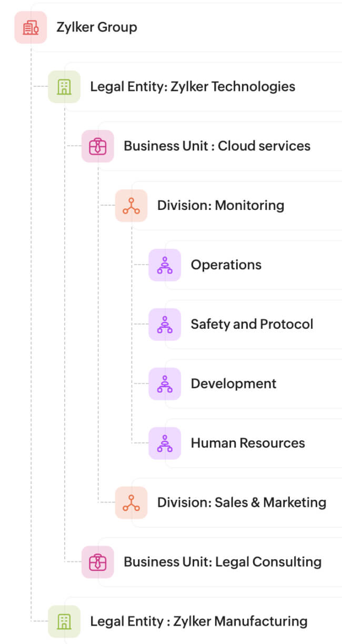Pick the Human Resources department label
The height and width of the screenshot is (644, 342).
(x=247, y=444)
